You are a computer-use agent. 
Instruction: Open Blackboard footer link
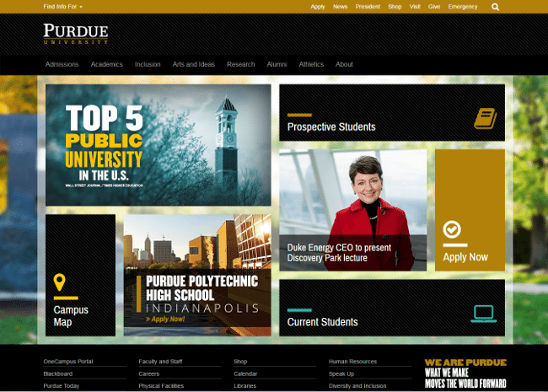pyautogui.click(x=58, y=373)
